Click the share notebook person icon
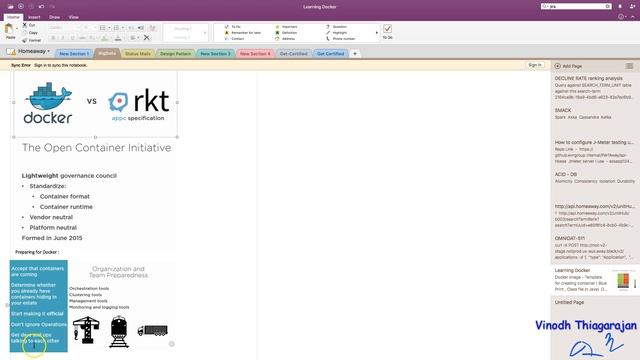Screen dimensions: 640x360 [632, 7]
